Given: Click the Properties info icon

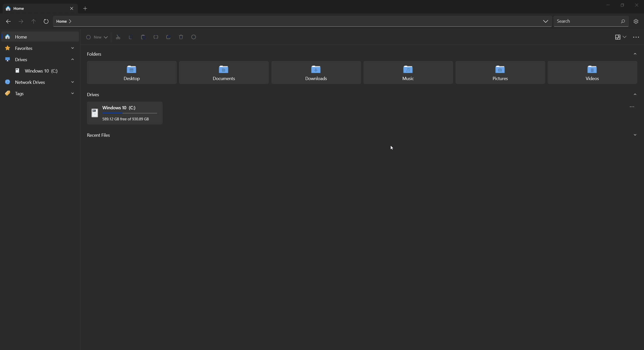Looking at the screenshot, I should (x=193, y=37).
